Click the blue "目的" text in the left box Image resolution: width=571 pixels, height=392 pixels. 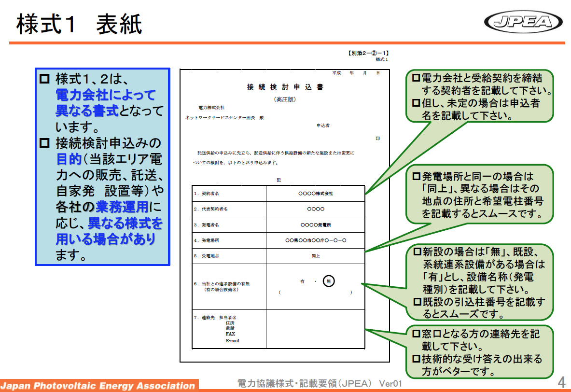[69, 159]
